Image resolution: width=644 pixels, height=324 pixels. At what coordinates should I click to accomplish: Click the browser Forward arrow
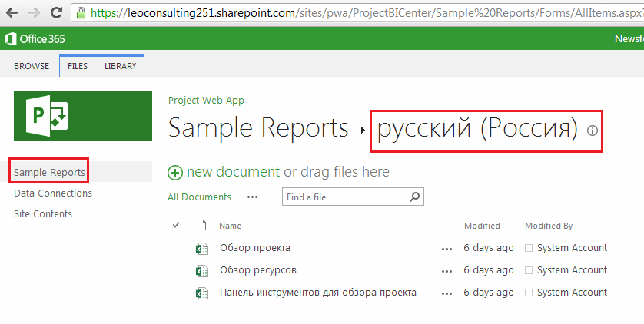[x=35, y=13]
